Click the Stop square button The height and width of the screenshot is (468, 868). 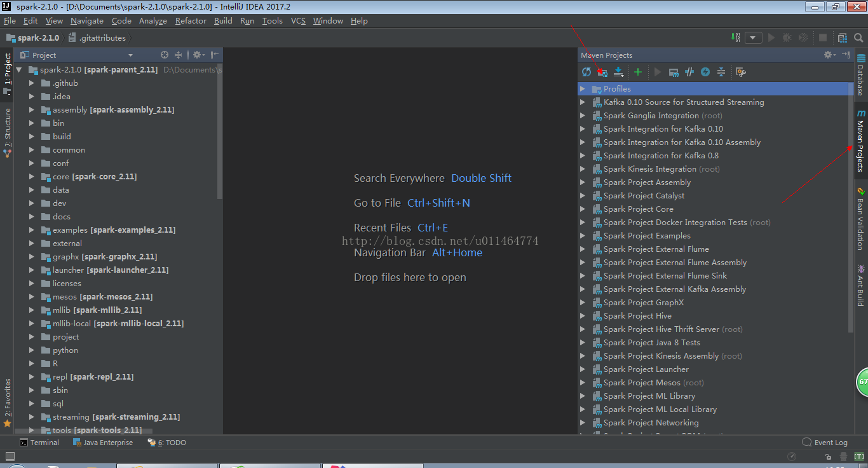[x=823, y=38]
